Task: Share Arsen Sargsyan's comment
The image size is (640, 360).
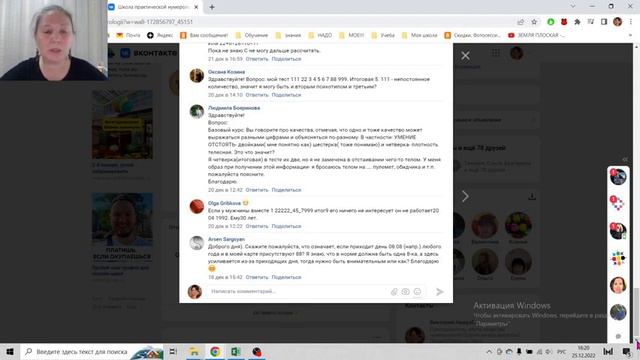Action: point(286,277)
